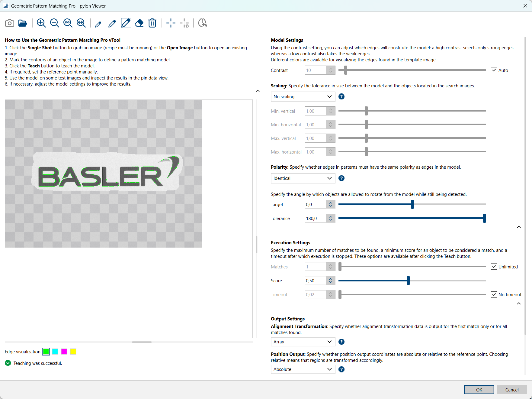Close the Geometric Pattern Matching Pro window
The height and width of the screenshot is (399, 532).
coord(525,6)
